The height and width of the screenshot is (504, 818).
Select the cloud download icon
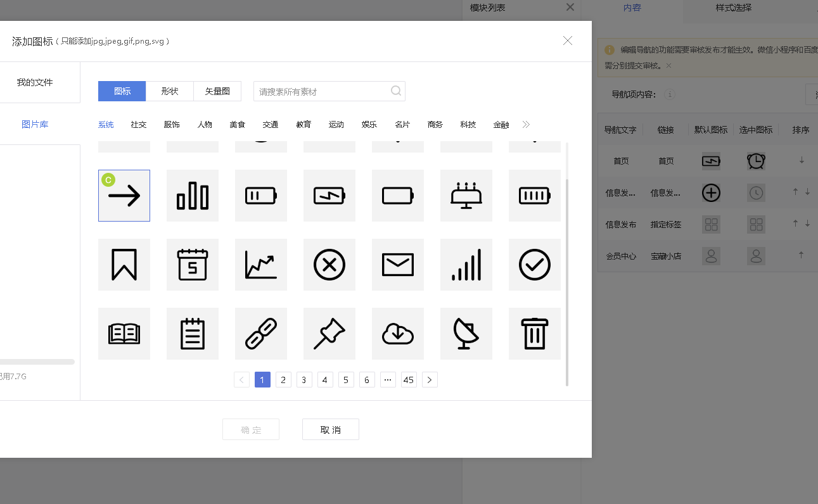[x=398, y=334]
